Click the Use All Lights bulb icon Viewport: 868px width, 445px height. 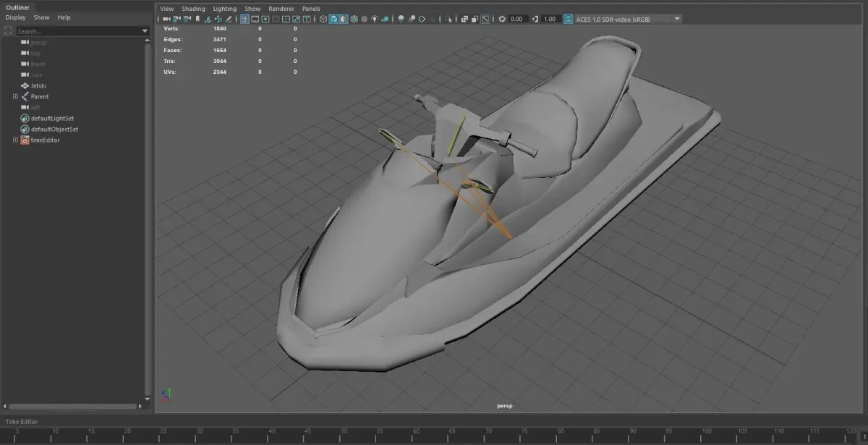(x=375, y=19)
